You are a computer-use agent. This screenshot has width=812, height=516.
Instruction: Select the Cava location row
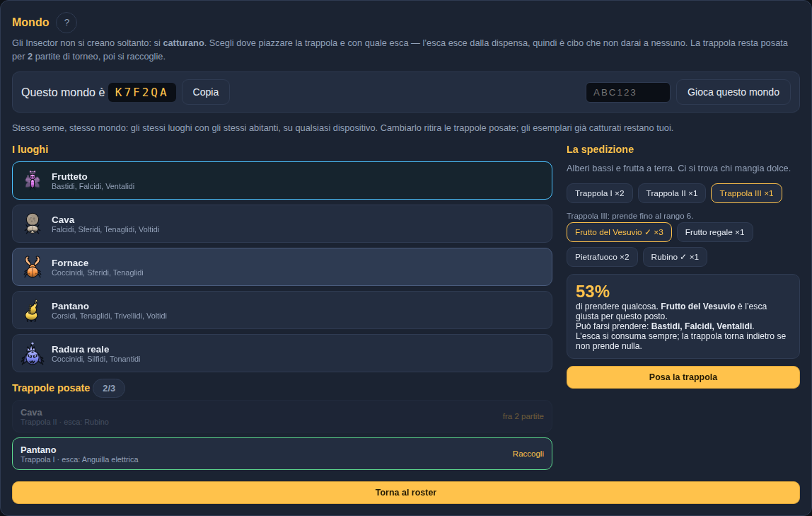(282, 224)
